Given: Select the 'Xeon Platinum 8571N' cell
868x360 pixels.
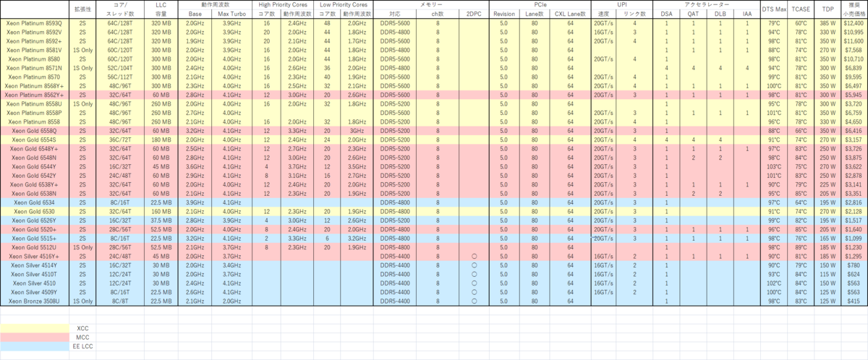Looking at the screenshot, I should tap(34, 67).
